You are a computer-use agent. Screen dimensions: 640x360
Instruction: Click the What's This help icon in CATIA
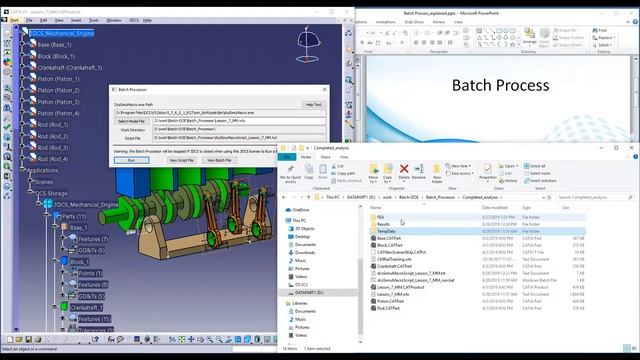point(96,339)
